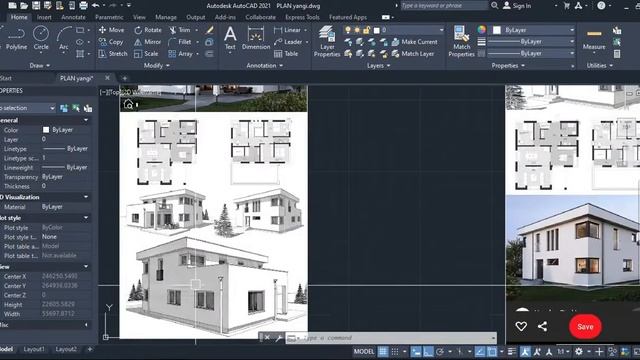Activate the Match Properties tool
The image size is (640, 360).
click(x=461, y=41)
